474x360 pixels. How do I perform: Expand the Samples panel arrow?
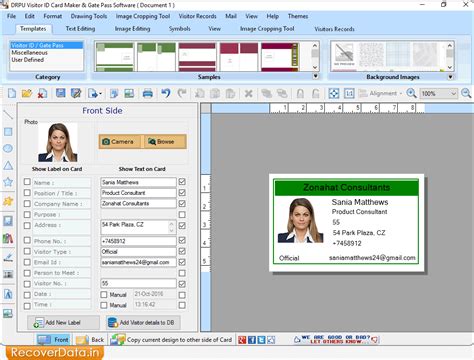click(315, 76)
